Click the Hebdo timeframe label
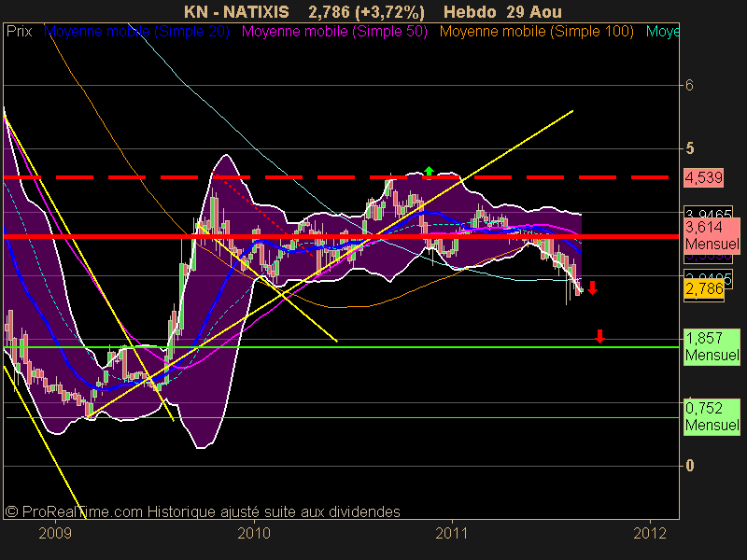The height and width of the screenshot is (560, 747). (x=471, y=11)
